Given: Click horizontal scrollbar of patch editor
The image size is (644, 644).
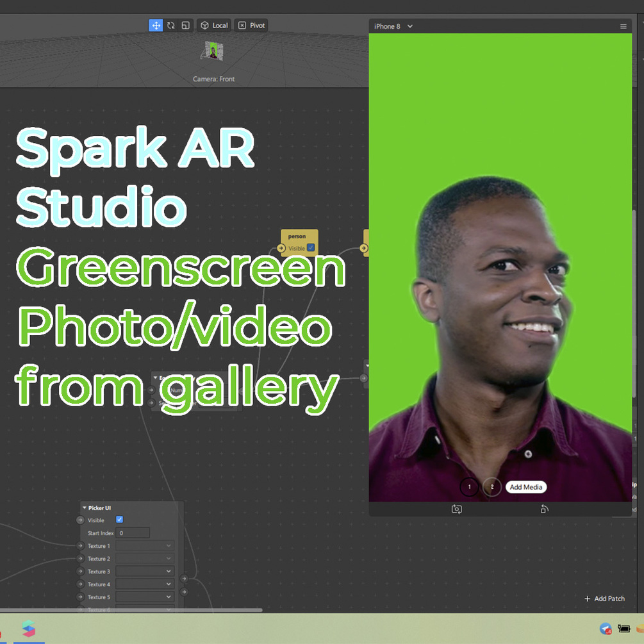Looking at the screenshot, I should (131, 610).
